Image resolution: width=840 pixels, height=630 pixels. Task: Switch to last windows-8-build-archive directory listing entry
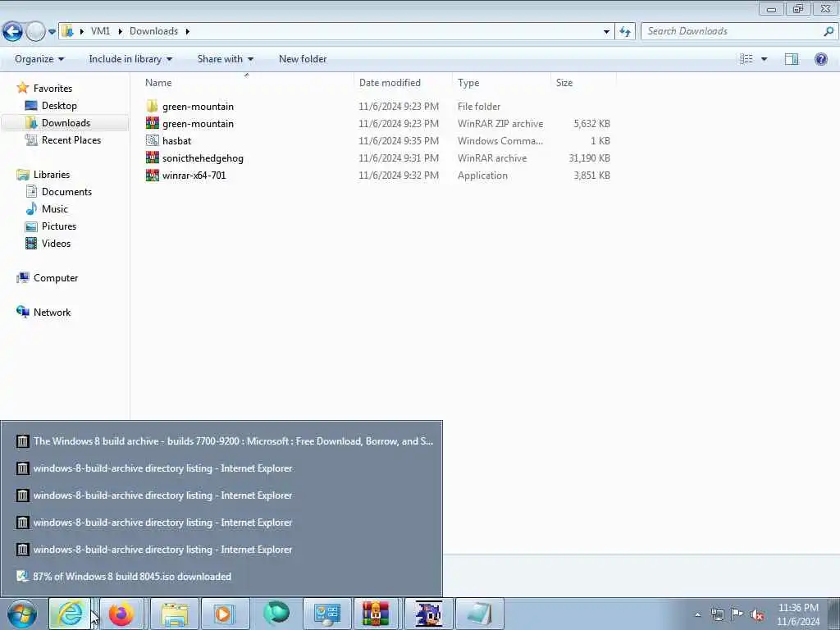pos(221,550)
